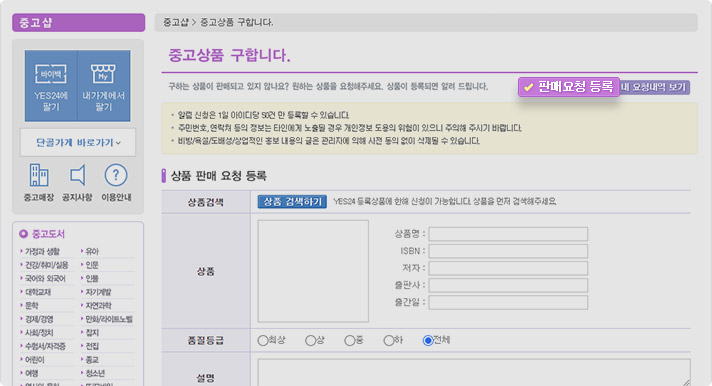712x386 pixels.
Task: Open the 중고샵 sidebar header
Action: pos(79,23)
